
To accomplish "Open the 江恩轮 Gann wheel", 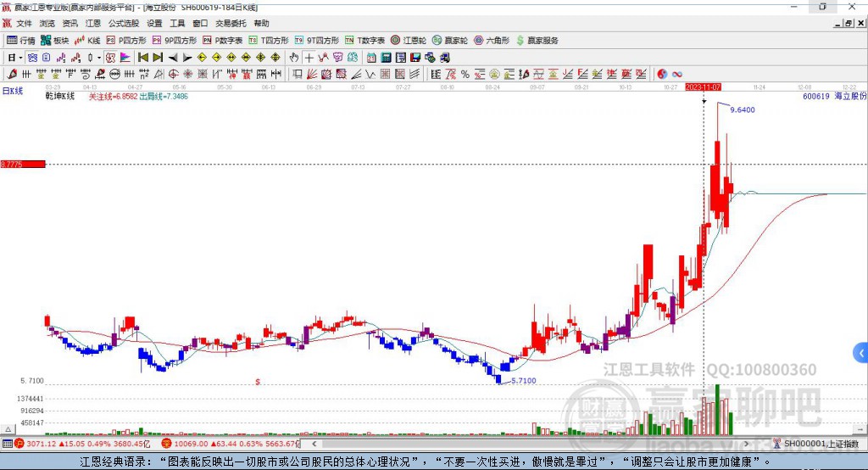I will (x=409, y=41).
